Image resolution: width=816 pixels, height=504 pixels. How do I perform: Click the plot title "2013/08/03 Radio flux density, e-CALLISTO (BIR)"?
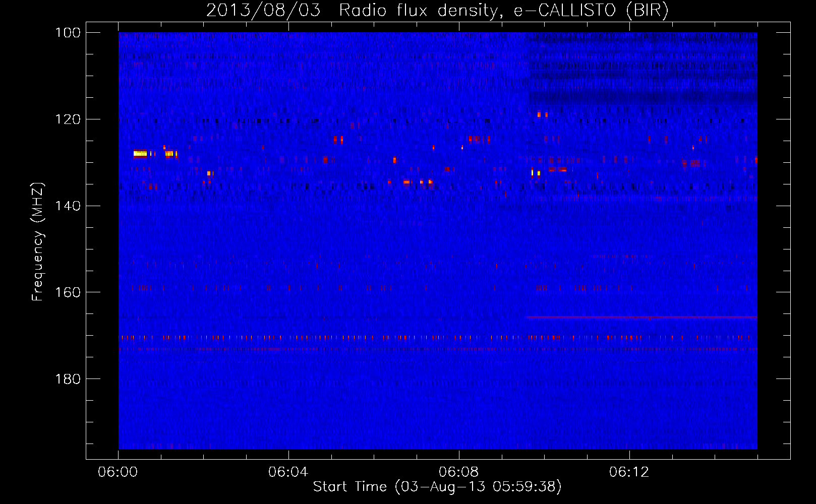pos(437,11)
